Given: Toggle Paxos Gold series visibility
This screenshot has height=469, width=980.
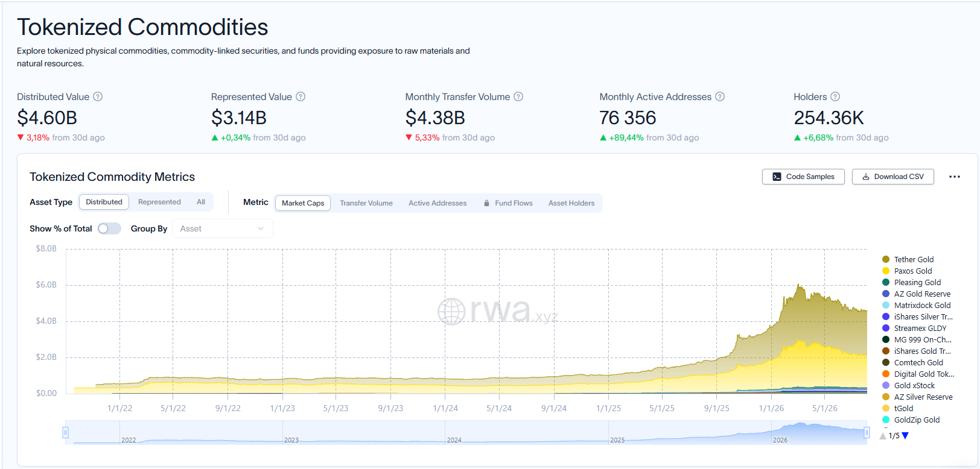Looking at the screenshot, I should pyautogui.click(x=907, y=271).
